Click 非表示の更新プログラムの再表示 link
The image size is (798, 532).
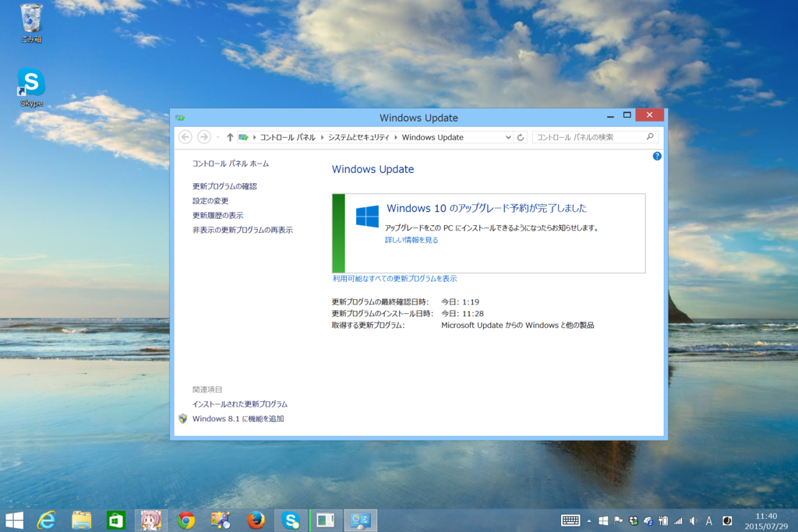coord(242,230)
